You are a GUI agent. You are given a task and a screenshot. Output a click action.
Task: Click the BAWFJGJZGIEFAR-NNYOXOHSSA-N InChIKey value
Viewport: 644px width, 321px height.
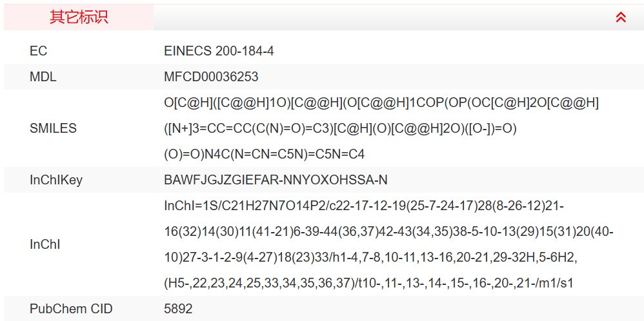(276, 180)
